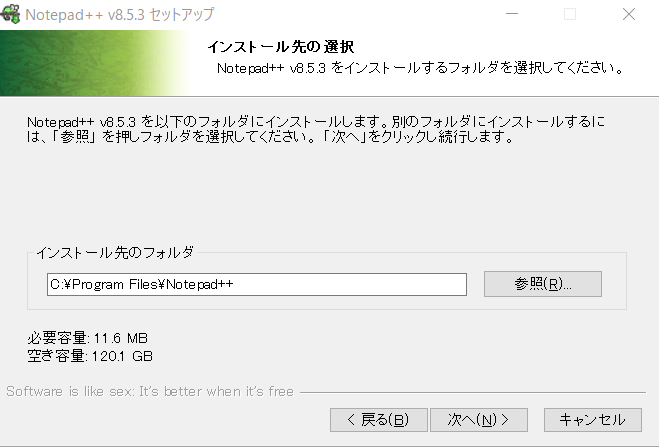Click the install path field 'C:¥Program Files¥Notepad++'
This screenshot has width=659, height=447.
click(x=257, y=284)
